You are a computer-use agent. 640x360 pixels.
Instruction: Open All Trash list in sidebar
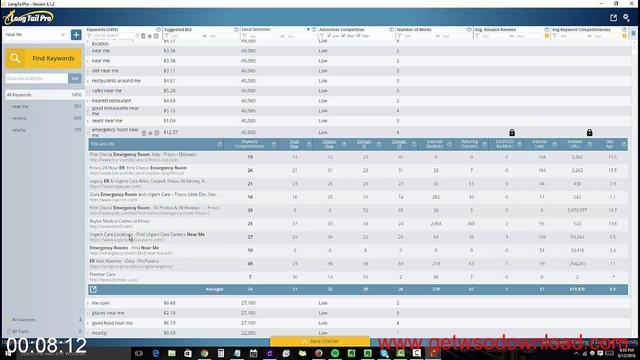(x=44, y=331)
